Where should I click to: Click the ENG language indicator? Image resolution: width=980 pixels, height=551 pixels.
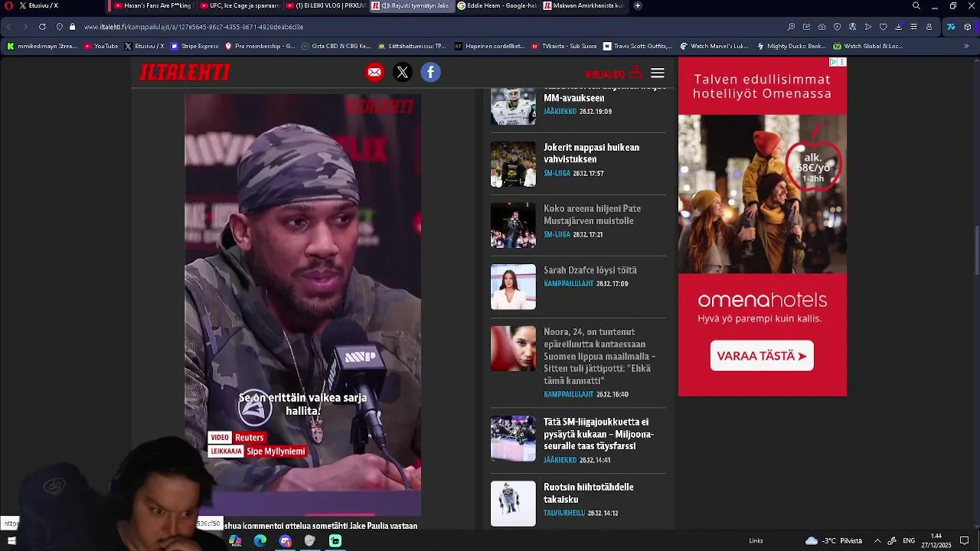click(x=909, y=541)
